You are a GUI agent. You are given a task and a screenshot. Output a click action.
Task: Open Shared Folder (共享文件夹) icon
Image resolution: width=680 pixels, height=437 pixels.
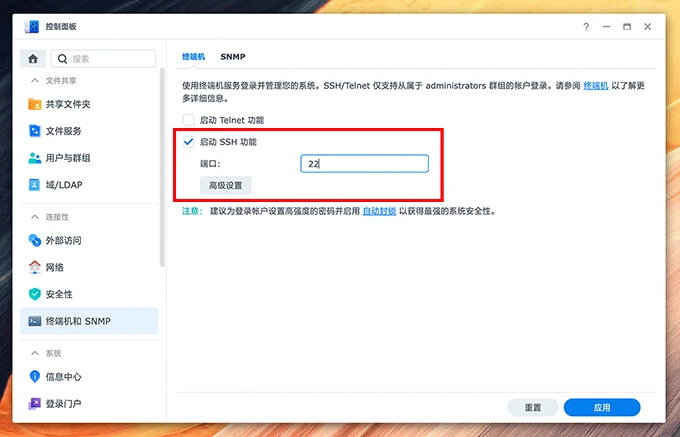coord(35,104)
